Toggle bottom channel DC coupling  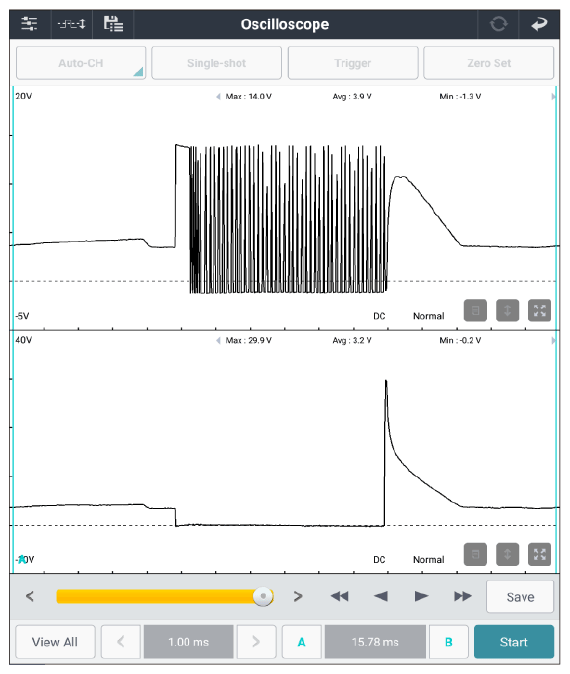click(379, 560)
